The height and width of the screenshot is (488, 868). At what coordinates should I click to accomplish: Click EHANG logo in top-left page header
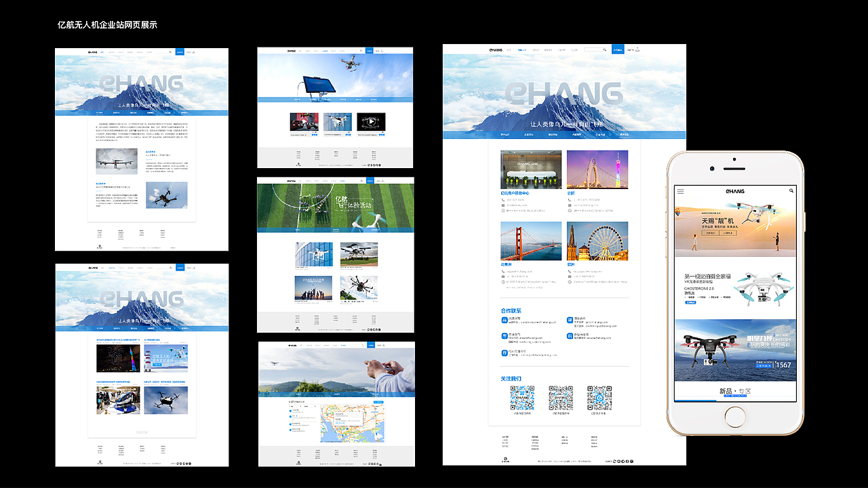coord(93,52)
